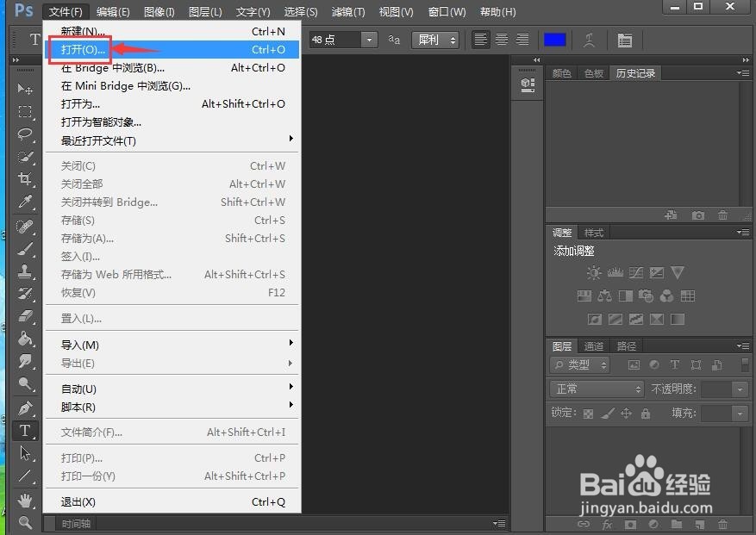Screen dimensions: 756x535
Task: Switch to 通道 tab
Action: 594,346
